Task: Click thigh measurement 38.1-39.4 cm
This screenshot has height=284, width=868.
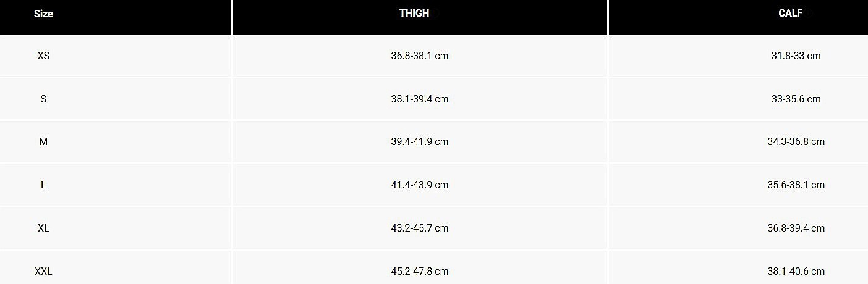Action: tap(420, 99)
